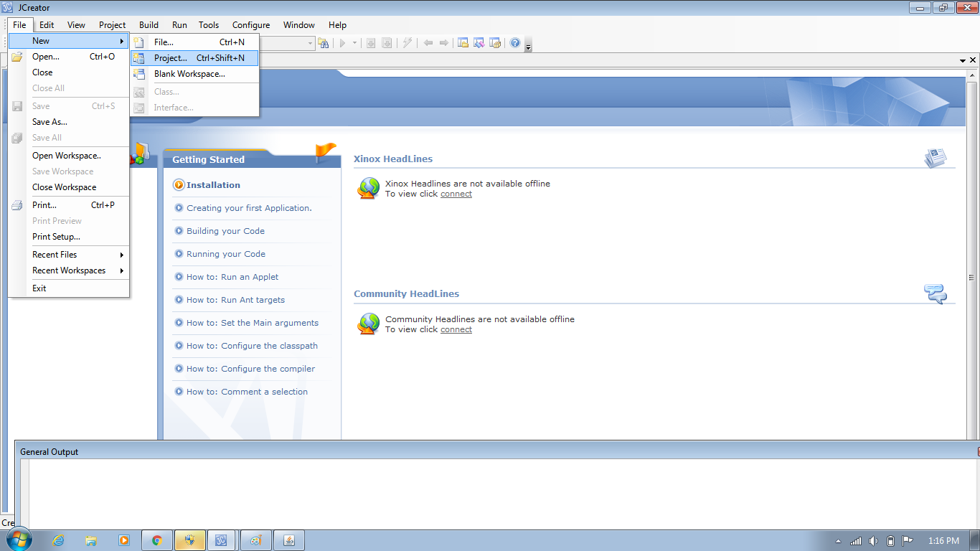Click the toolbar window icon with yellow folder

point(463,43)
